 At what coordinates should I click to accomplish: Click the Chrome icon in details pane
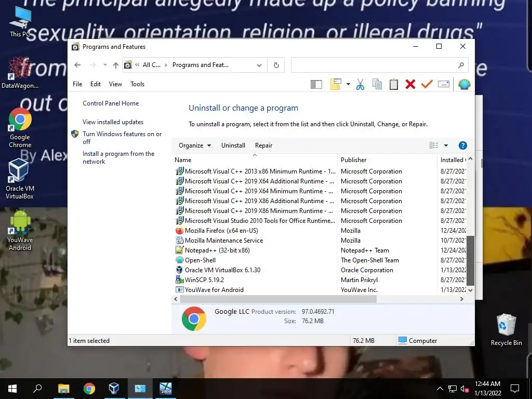(x=194, y=318)
